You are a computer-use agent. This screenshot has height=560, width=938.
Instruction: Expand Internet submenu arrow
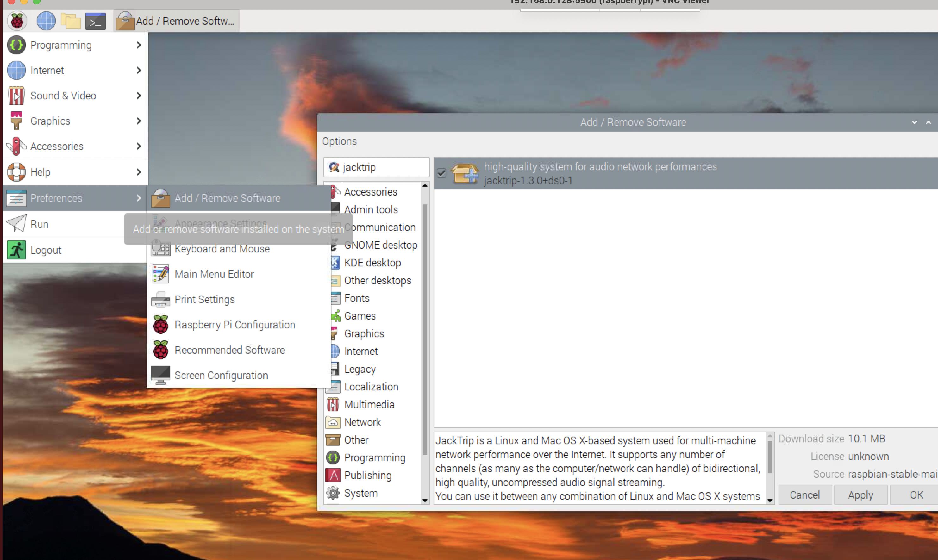139,70
